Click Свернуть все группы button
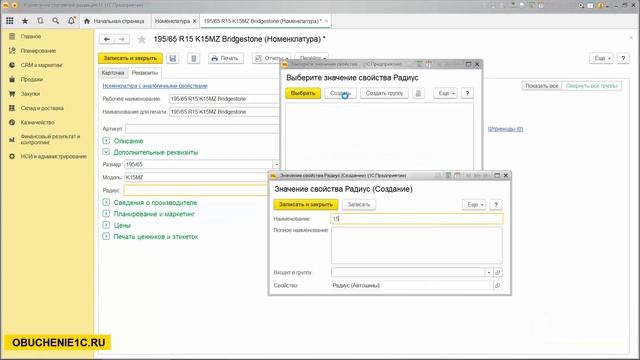This screenshot has width=640, height=360. (x=591, y=86)
